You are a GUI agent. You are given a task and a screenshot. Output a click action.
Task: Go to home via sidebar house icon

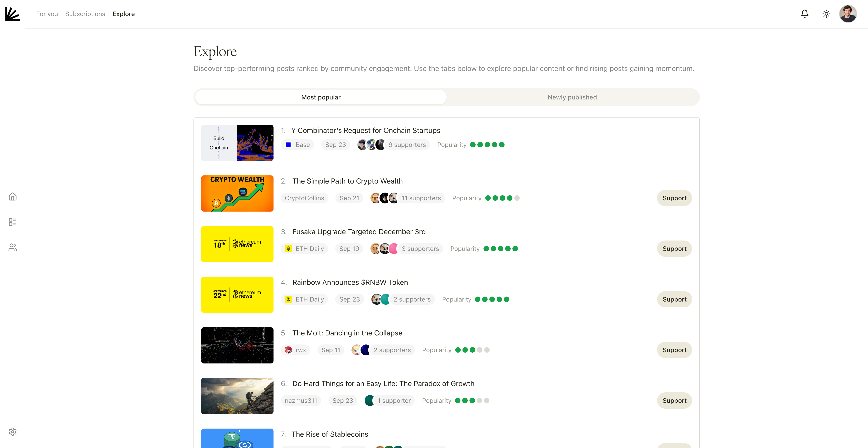point(12,196)
